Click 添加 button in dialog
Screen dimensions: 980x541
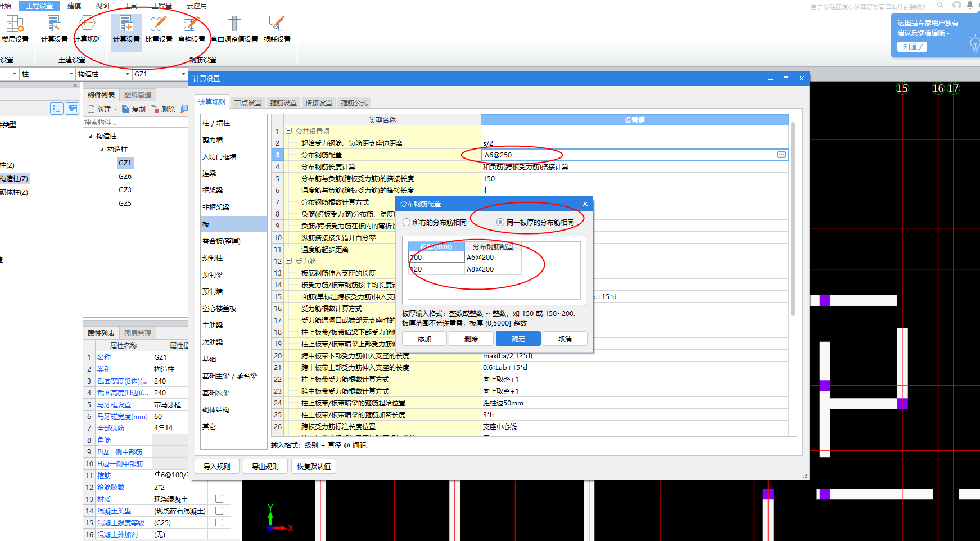coord(424,339)
